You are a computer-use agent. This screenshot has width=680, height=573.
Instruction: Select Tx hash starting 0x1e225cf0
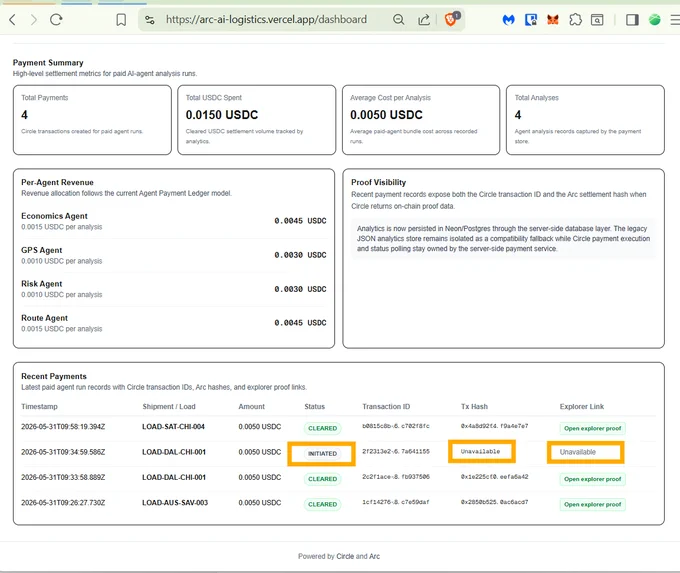click(x=494, y=477)
